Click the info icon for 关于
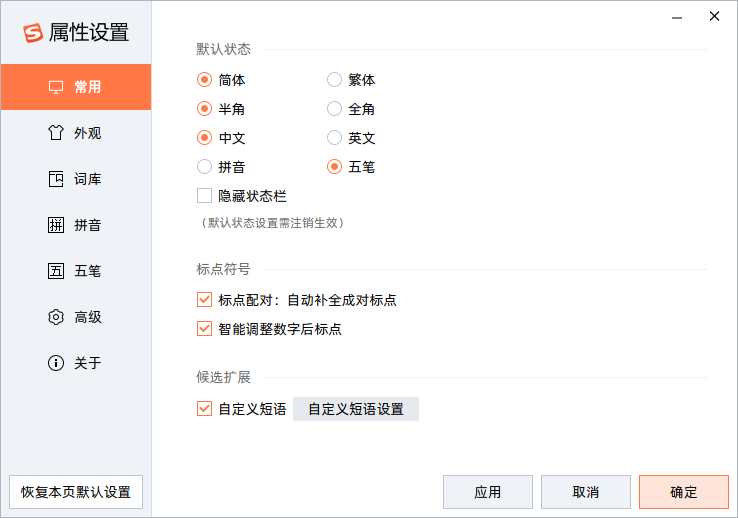Viewport: 738px width, 518px height. tap(56, 363)
